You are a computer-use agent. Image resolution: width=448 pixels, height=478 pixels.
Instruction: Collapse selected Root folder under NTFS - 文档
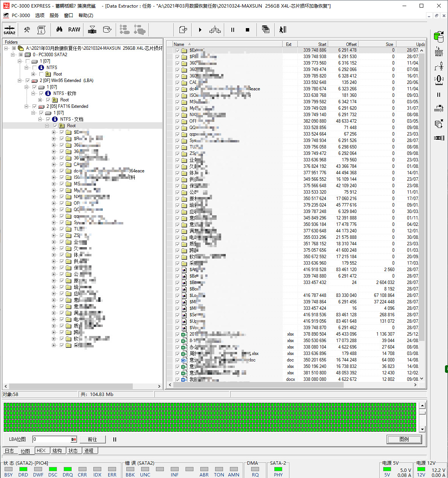(47, 126)
